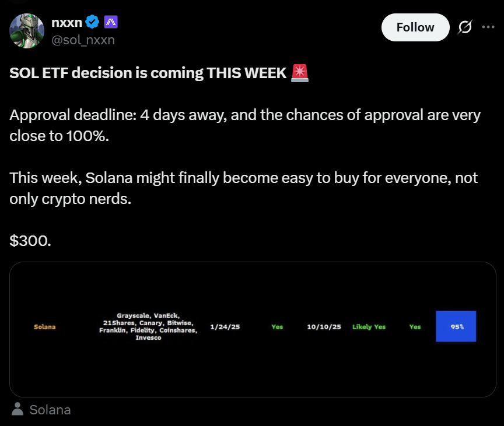
Task: Click the bold SOL ETF decision headline
Action: [x=148, y=73]
